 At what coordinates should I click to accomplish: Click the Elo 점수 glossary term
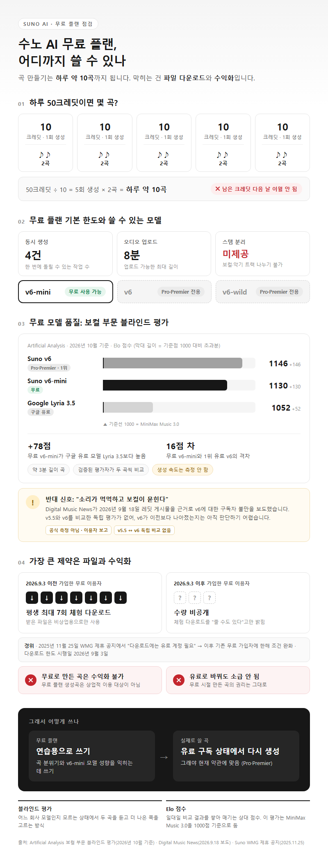tap(176, 809)
